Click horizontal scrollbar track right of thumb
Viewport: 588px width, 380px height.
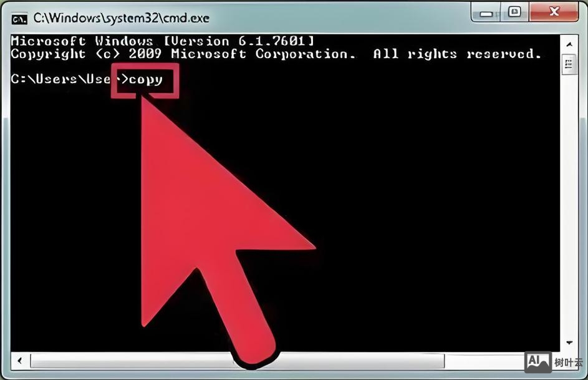point(484,361)
